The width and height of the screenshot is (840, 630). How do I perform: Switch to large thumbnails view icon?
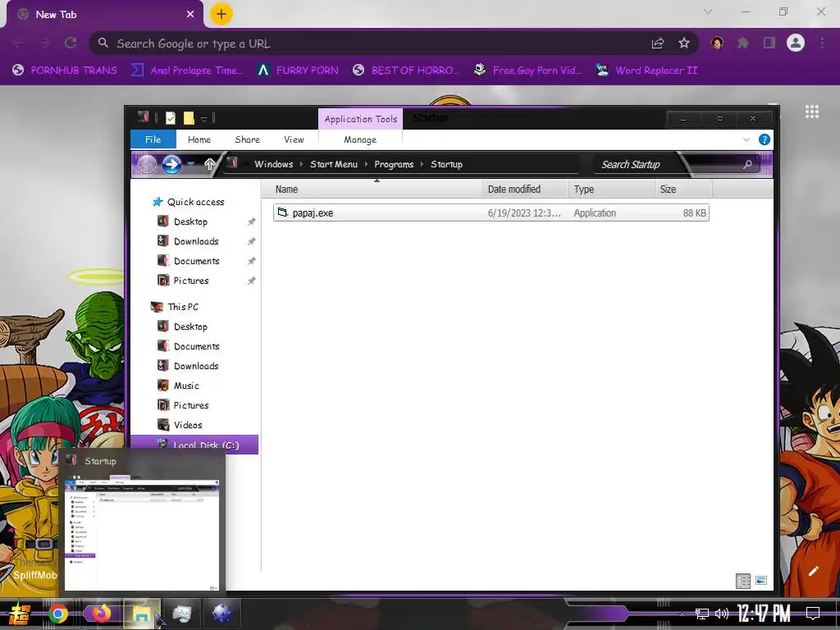click(761, 580)
